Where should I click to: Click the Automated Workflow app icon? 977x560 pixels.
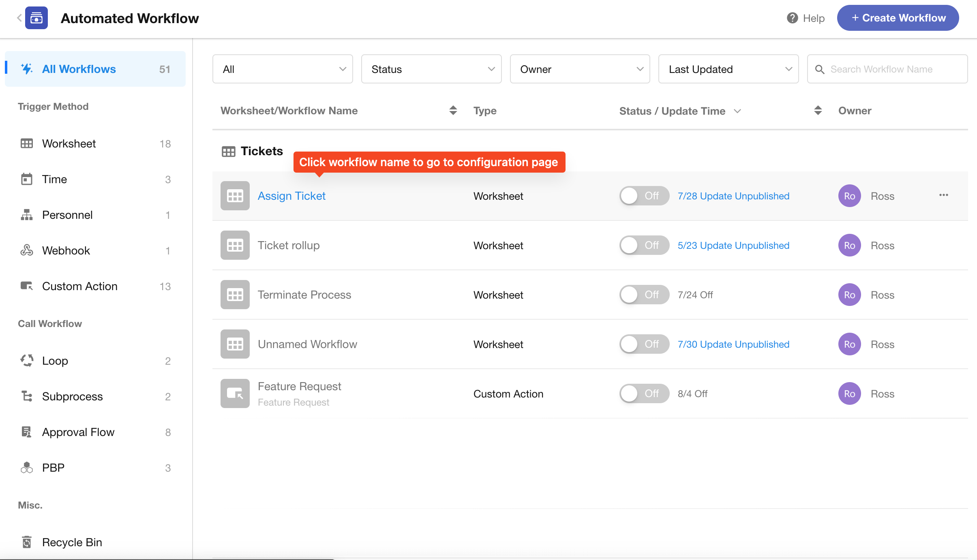[36, 18]
